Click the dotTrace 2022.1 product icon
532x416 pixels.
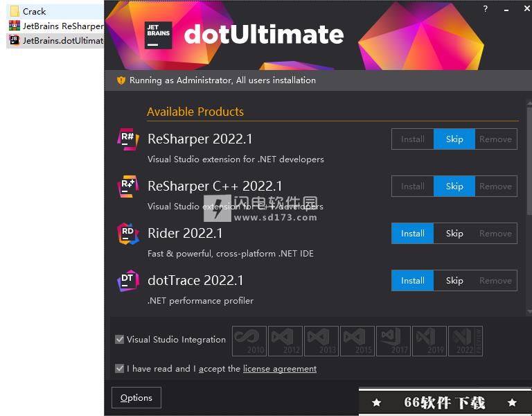tap(128, 281)
